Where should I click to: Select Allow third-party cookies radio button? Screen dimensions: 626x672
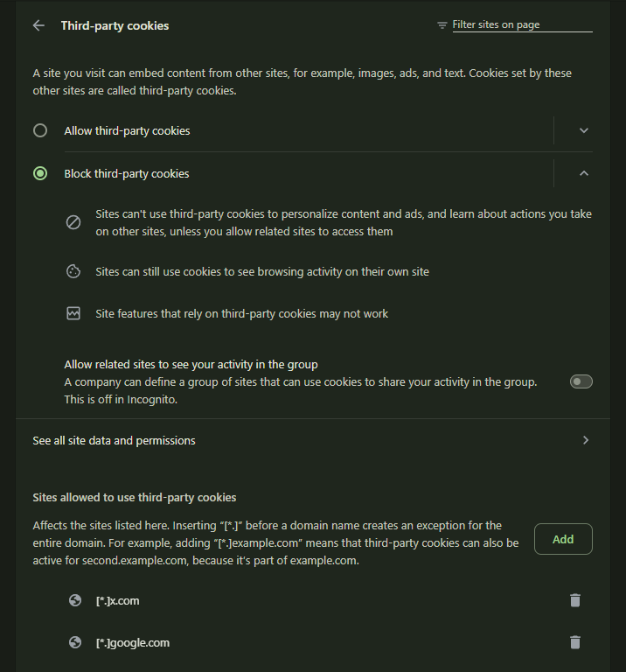pos(40,130)
